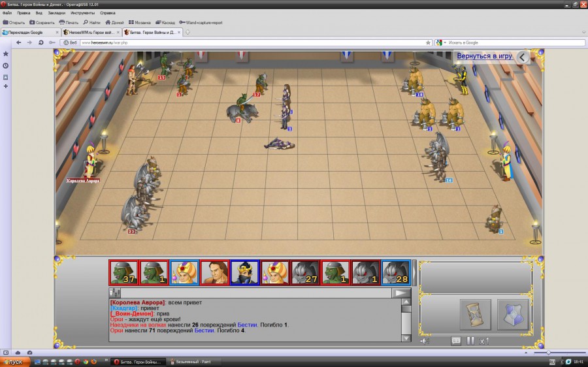Go forward with the browser forward arrow

coord(29,42)
